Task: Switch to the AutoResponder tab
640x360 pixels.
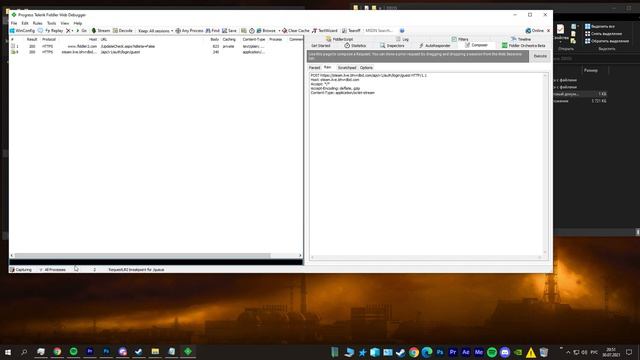Action: pyautogui.click(x=435, y=46)
